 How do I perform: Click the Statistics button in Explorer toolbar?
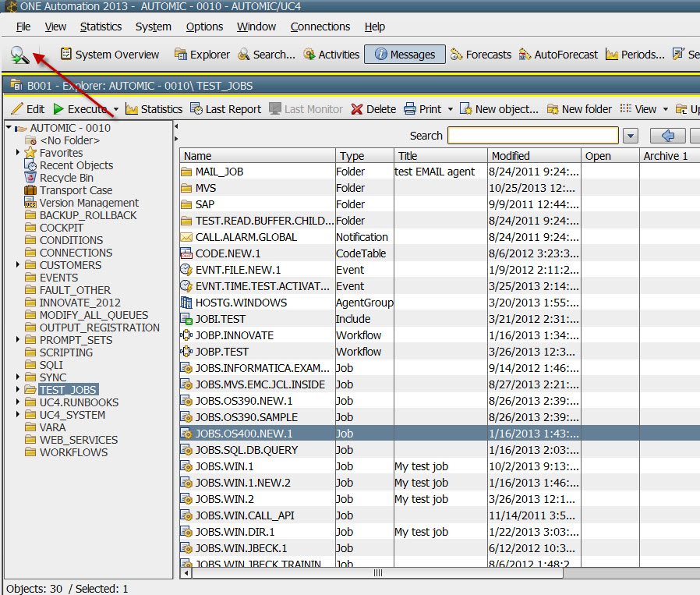[x=154, y=109]
